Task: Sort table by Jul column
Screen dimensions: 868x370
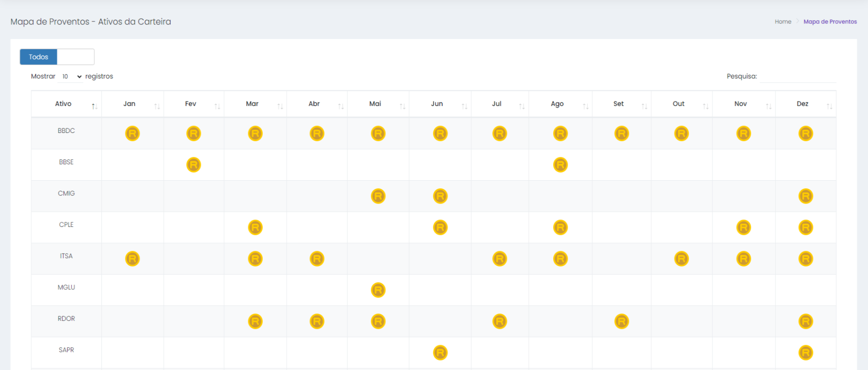Action: pyautogui.click(x=500, y=104)
